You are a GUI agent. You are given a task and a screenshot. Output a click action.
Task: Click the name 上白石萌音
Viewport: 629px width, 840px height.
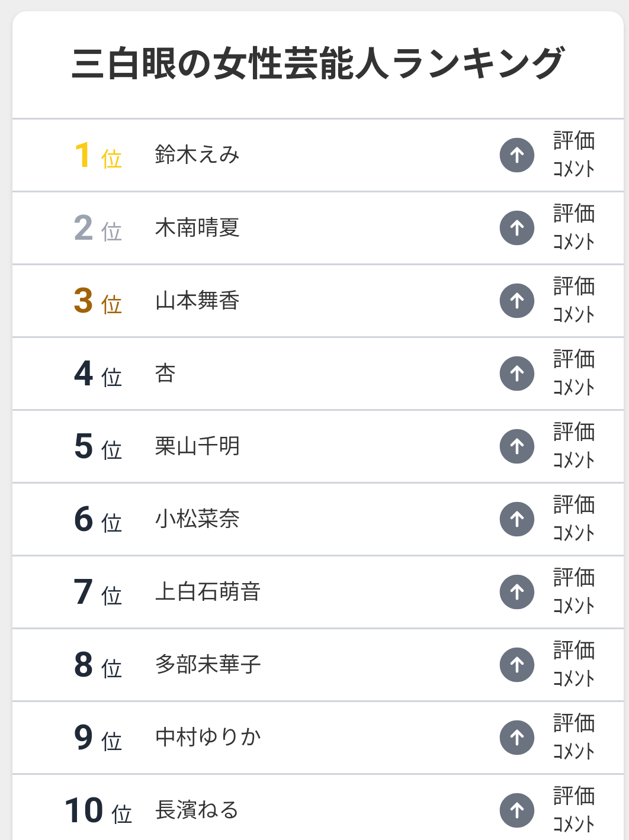pos(208,592)
